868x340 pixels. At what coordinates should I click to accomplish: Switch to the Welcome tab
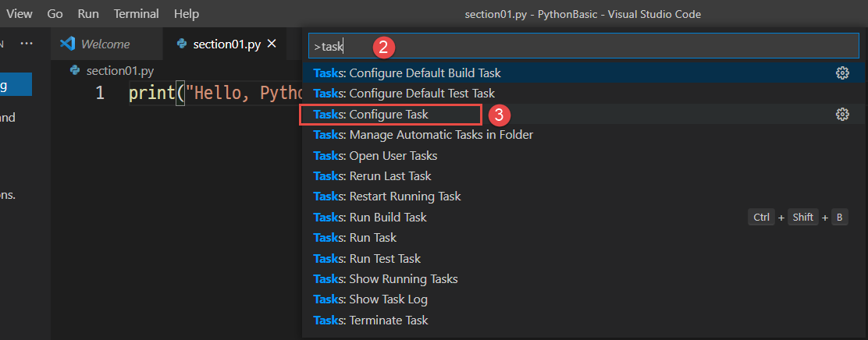point(106,44)
